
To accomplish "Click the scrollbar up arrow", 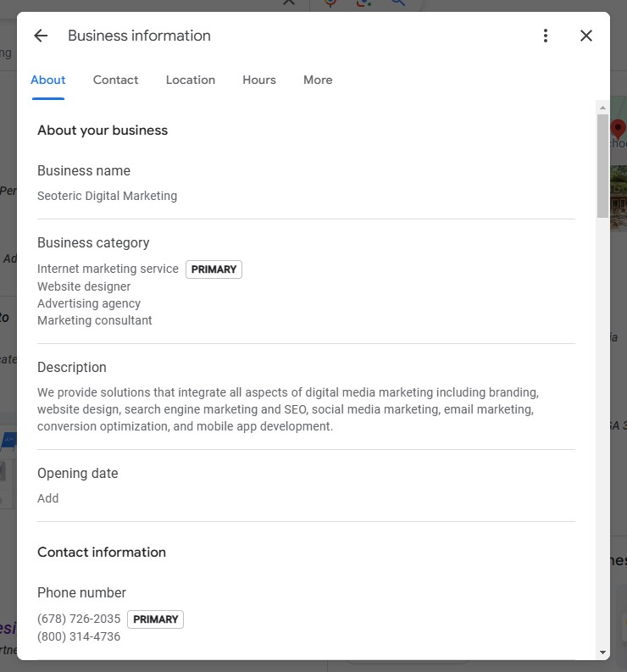I will (x=602, y=108).
